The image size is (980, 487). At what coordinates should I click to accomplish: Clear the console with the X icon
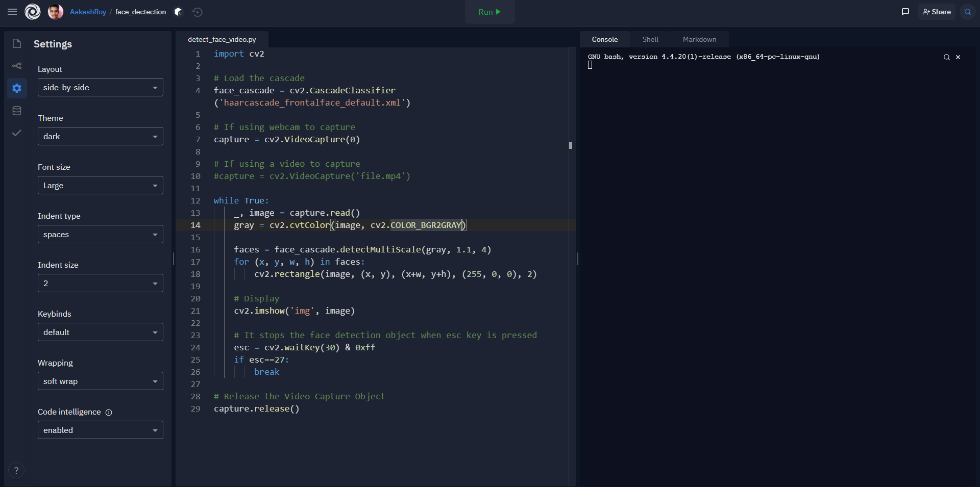pos(958,57)
